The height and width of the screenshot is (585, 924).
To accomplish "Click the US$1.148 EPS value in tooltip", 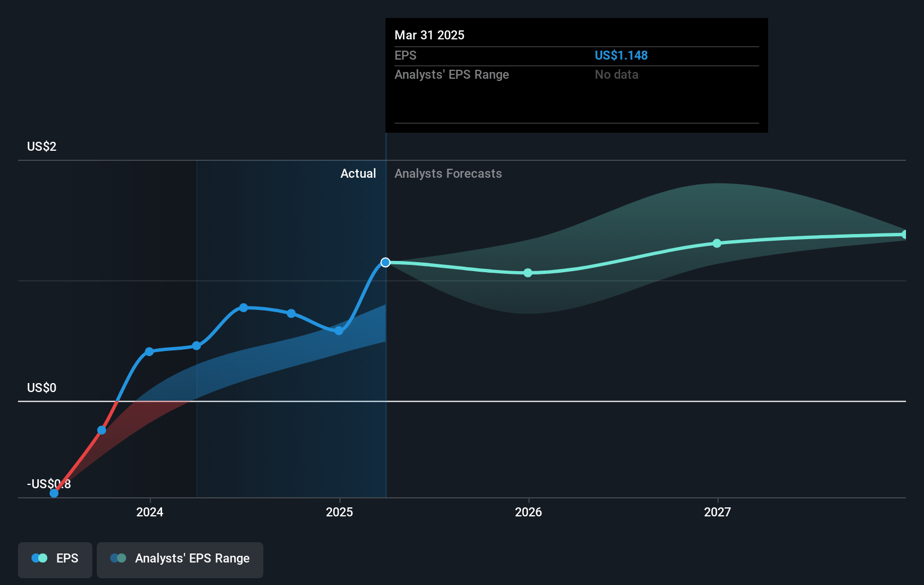I will point(621,55).
